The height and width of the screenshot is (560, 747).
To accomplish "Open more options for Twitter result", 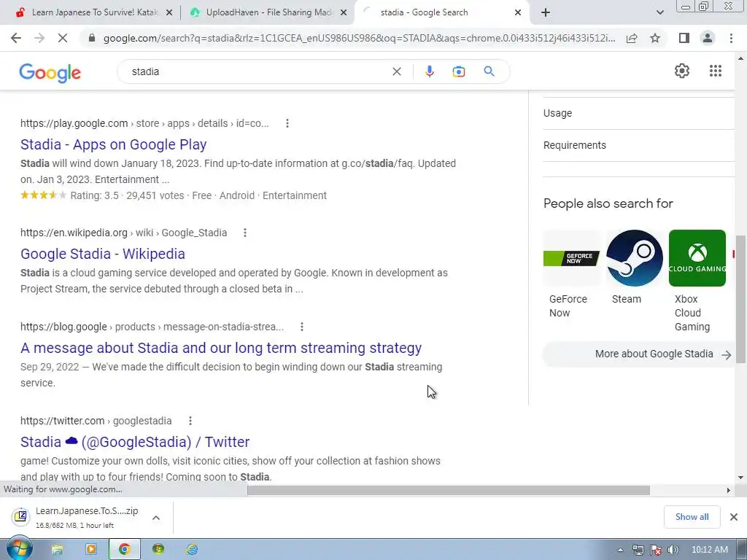I will click(190, 421).
